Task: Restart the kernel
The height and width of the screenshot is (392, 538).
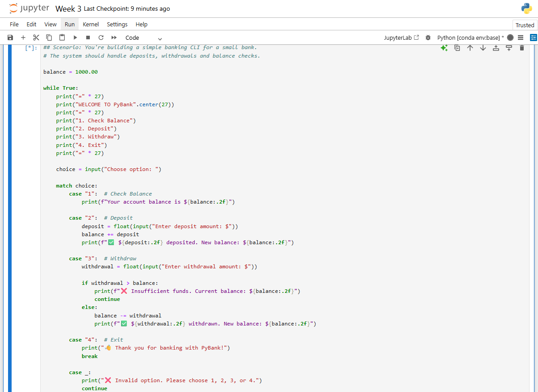Action: pos(101,38)
